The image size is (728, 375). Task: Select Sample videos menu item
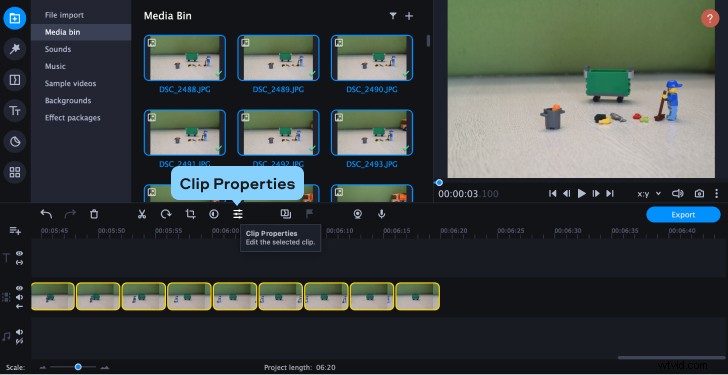point(71,84)
